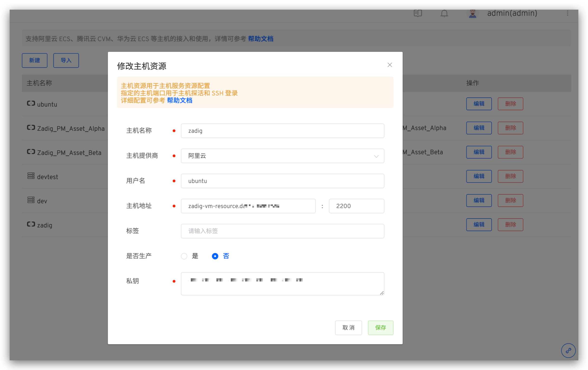The width and height of the screenshot is (588, 370).
Task: Click 取消 to cancel editing
Action: 349,328
